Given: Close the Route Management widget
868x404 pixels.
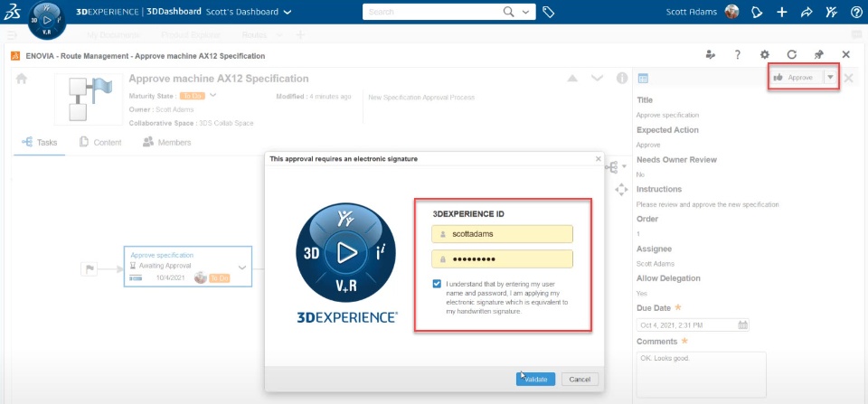Looking at the screenshot, I should pos(846,54).
